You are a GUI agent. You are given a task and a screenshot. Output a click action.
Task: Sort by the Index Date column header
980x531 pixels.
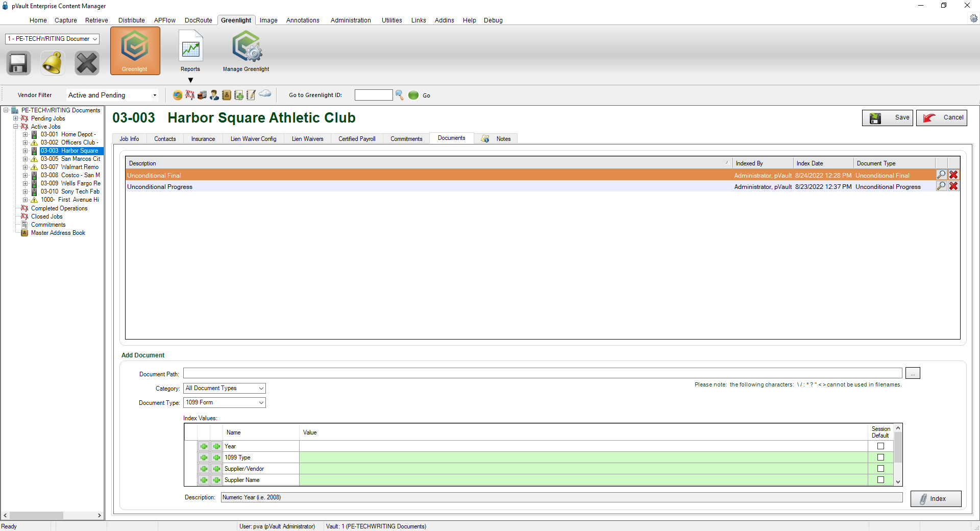point(824,163)
